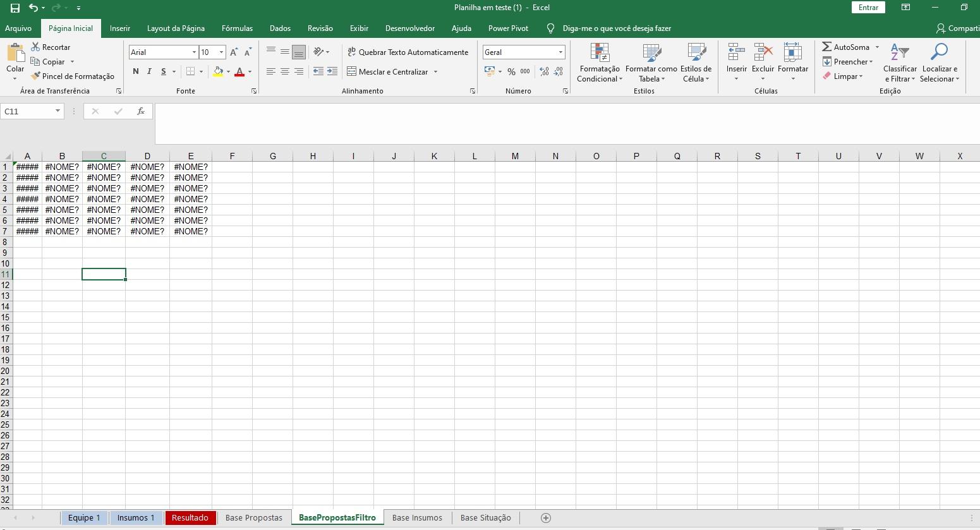Open the Arquivo menu
Viewport: 980px width, 530px height.
18,28
